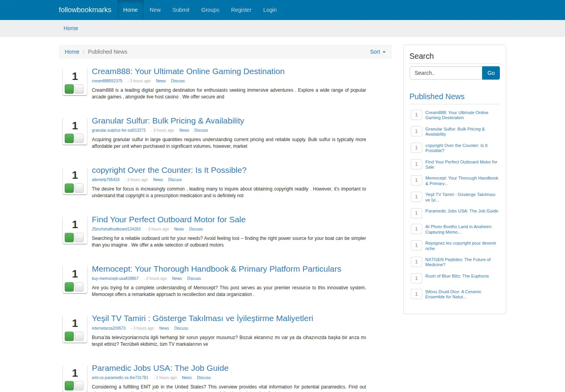The image size is (565, 392).
Task: Go to the New menu item
Action: (x=155, y=10)
